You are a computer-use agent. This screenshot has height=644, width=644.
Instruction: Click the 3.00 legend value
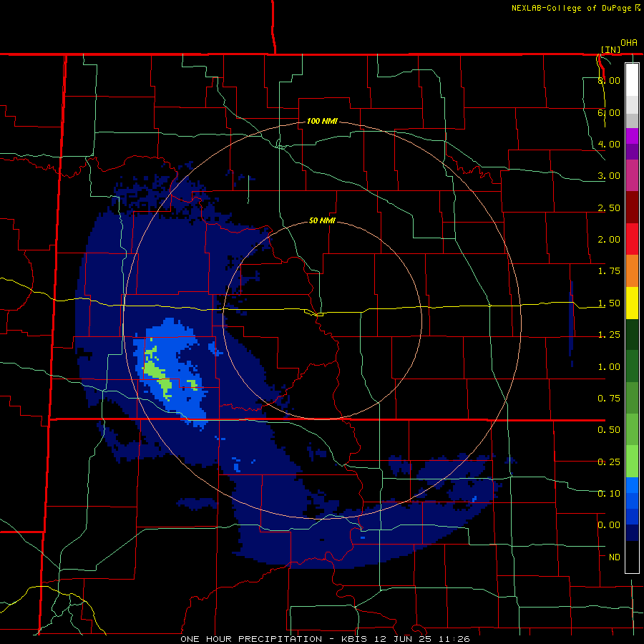[x=609, y=176]
